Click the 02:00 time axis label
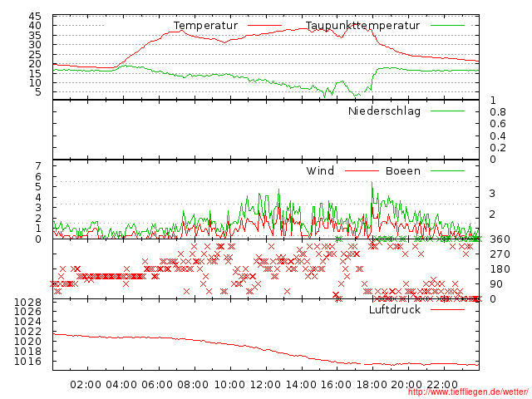 [x=86, y=385]
